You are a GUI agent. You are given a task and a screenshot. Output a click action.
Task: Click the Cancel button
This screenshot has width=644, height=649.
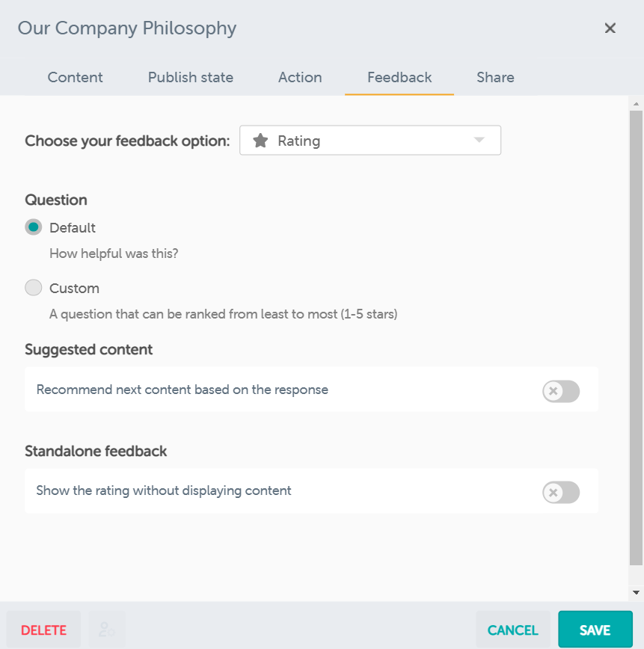(512, 630)
